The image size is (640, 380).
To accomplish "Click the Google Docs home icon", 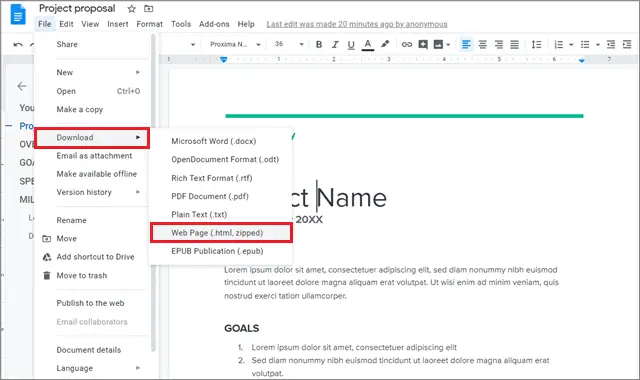I will pyautogui.click(x=18, y=15).
